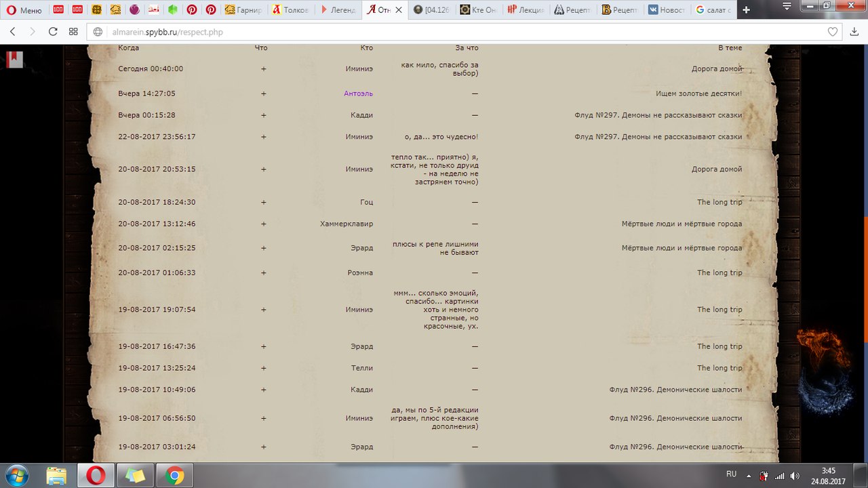
Task: Launch Google Chrome from the taskbar
Action: [174, 476]
